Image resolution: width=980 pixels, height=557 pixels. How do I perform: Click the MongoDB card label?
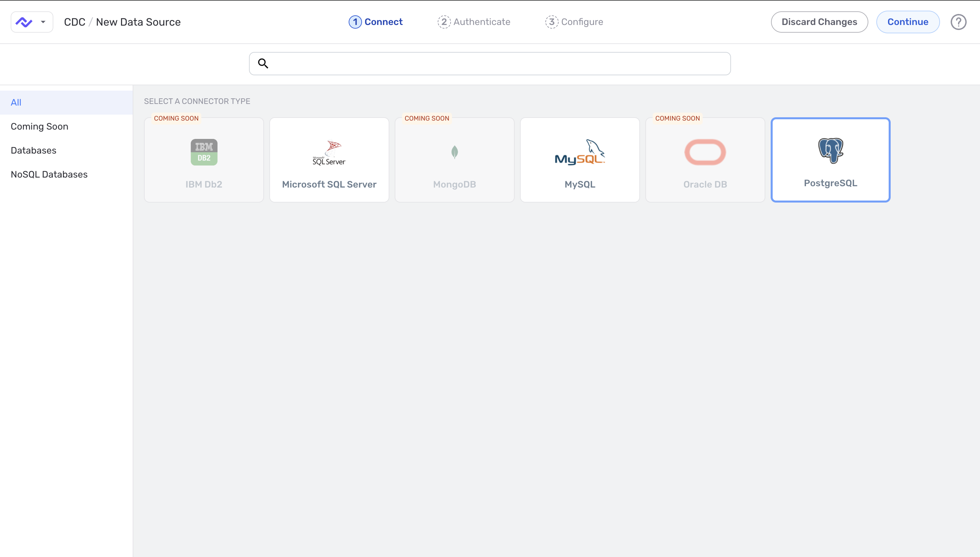click(455, 185)
